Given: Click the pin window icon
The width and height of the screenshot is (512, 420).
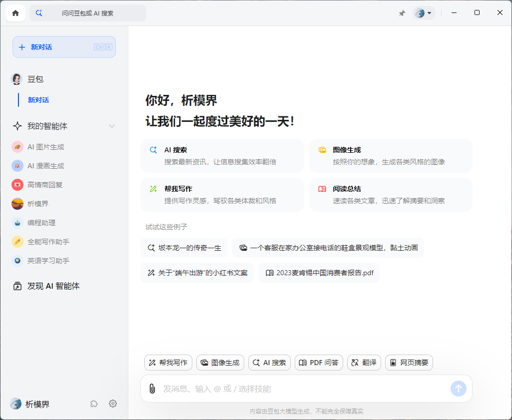Looking at the screenshot, I should pyautogui.click(x=402, y=13).
